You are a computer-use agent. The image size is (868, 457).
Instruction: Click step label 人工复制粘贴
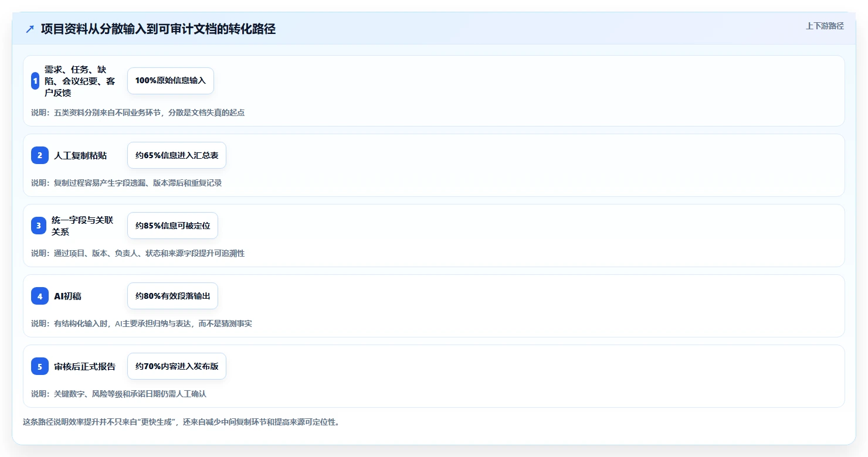coord(80,156)
